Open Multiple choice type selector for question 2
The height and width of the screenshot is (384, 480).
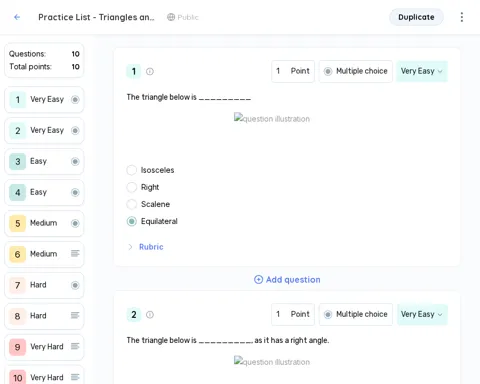(x=356, y=314)
